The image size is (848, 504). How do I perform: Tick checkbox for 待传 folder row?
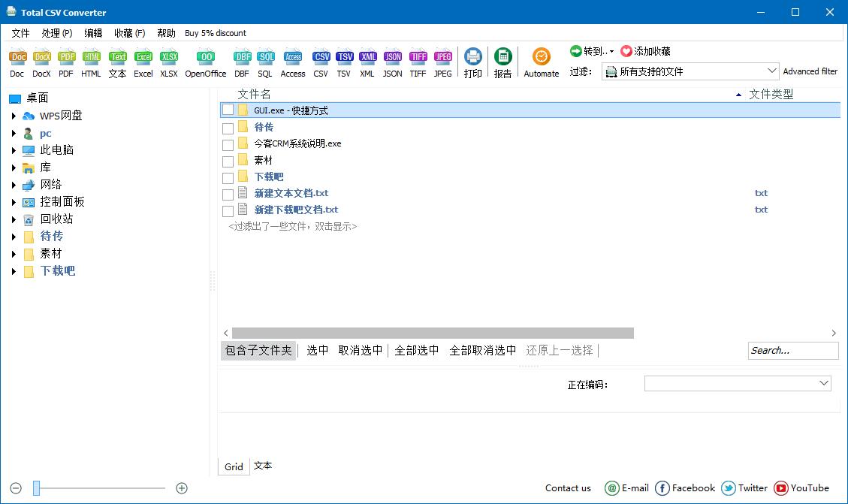(x=228, y=128)
